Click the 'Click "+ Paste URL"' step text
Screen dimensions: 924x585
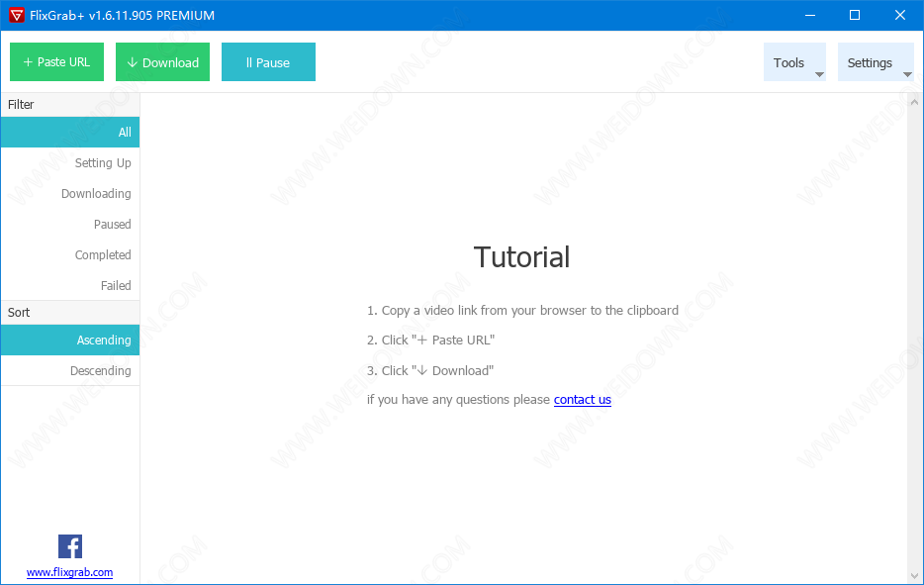tap(430, 341)
